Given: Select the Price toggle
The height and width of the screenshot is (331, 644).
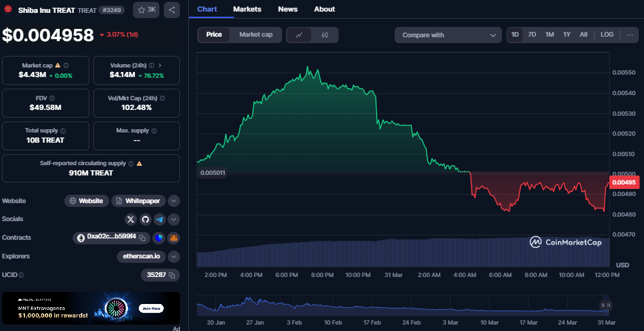Looking at the screenshot, I should pyautogui.click(x=214, y=35).
